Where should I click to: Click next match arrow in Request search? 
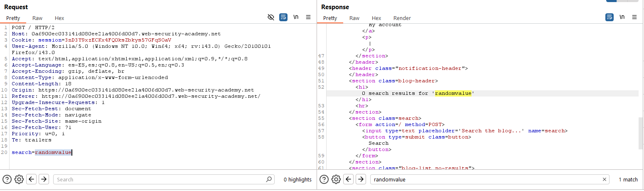[x=44, y=179]
